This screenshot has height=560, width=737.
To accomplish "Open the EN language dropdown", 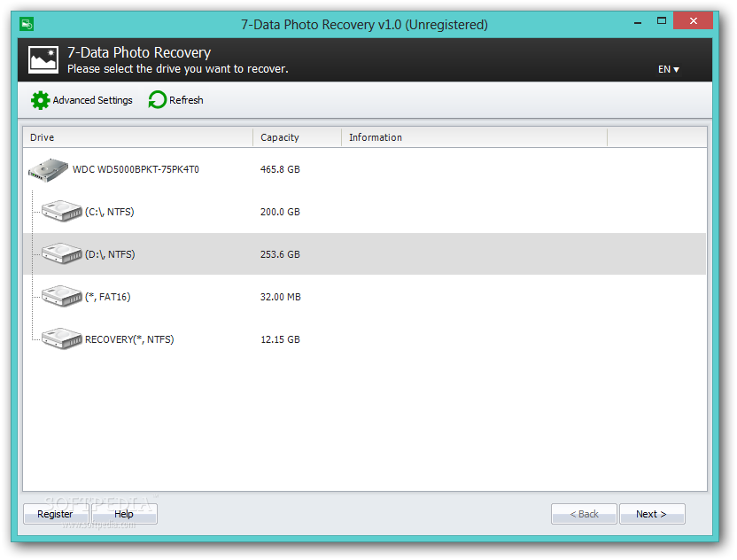I will point(669,69).
